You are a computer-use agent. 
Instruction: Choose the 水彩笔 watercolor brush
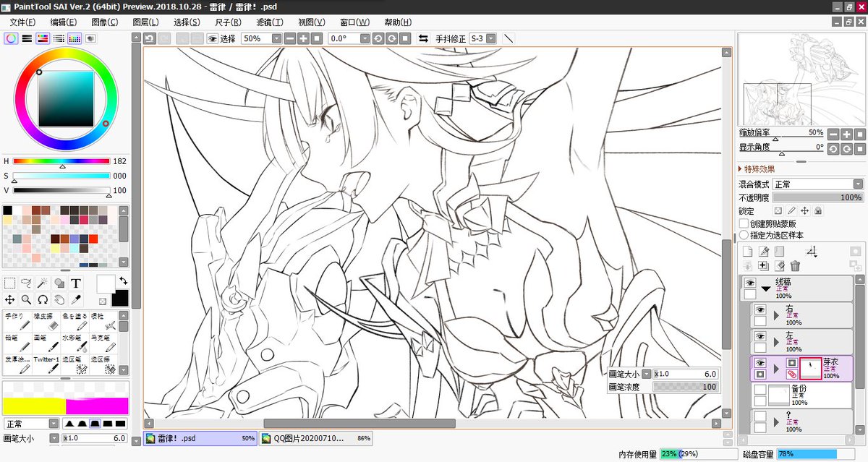74,342
